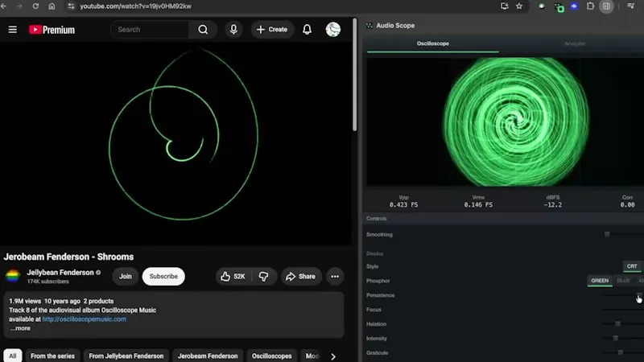
Task: Open the three-dot more actions menu
Action: click(x=335, y=277)
